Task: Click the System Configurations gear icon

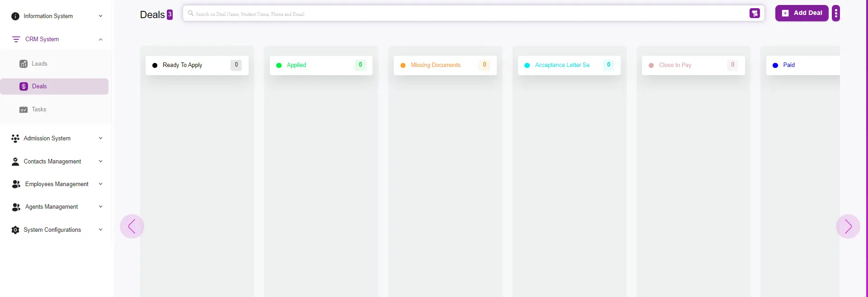Action: [15, 230]
